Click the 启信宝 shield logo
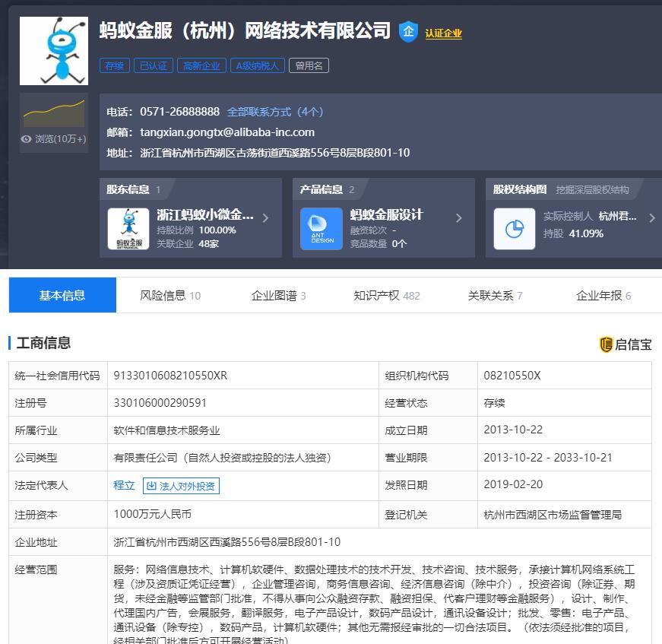The height and width of the screenshot is (644, 662). pos(606,344)
